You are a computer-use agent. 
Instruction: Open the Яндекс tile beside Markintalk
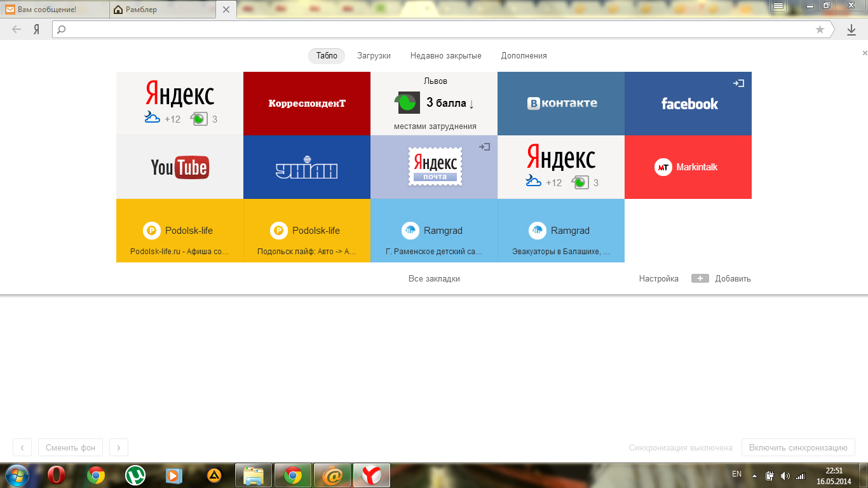coord(561,167)
